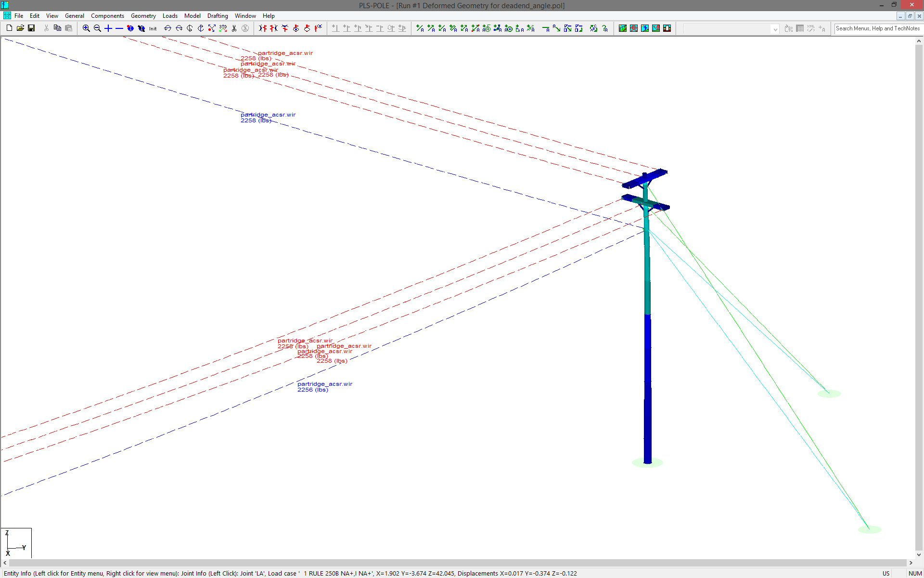Viewport: 924px width, 578px height.
Task: Open a pole file with the folder icon
Action: (x=20, y=28)
